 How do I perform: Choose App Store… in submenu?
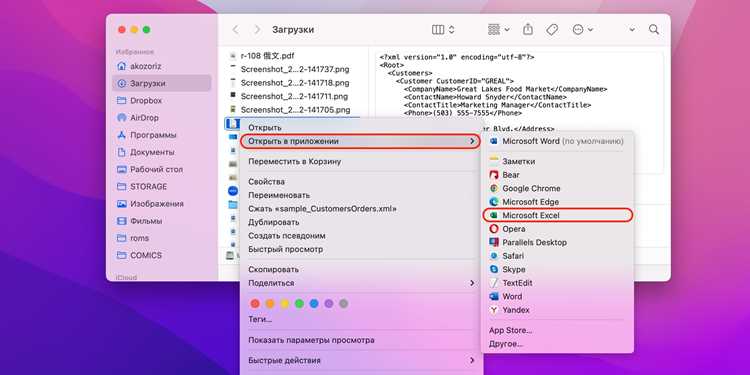coord(557,331)
